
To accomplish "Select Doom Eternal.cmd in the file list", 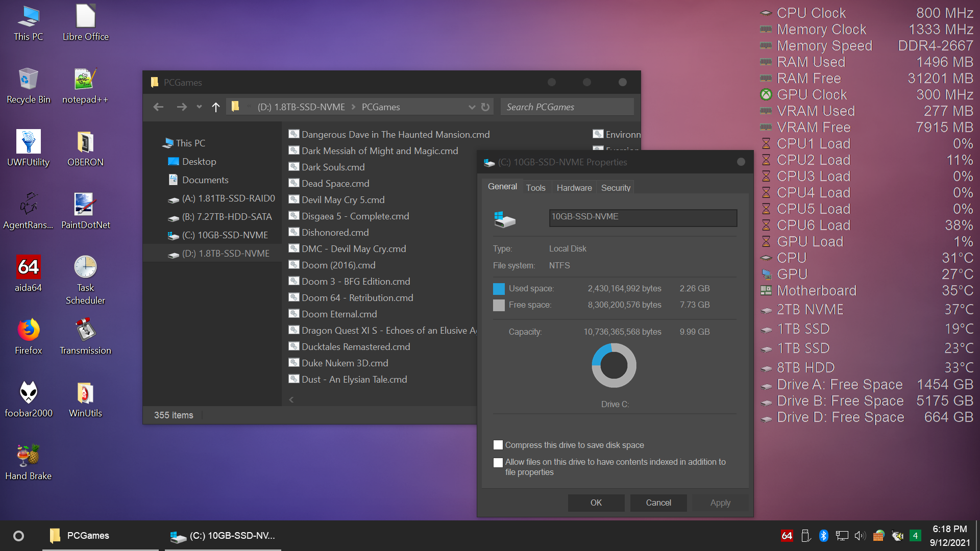I will point(339,314).
